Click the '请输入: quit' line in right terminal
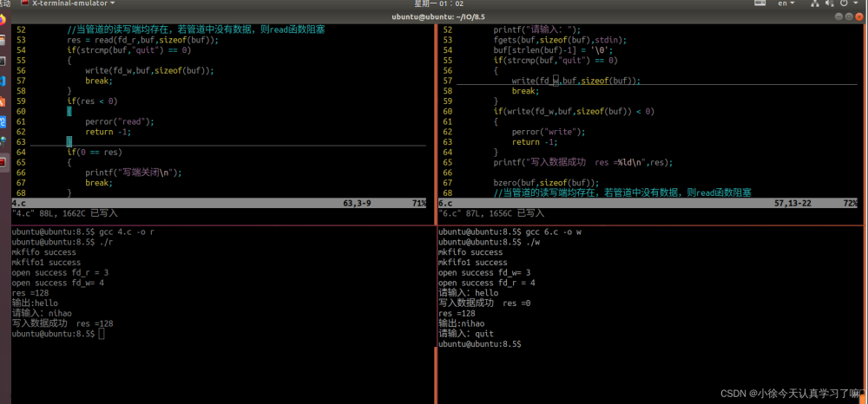868x404 pixels. point(466,334)
